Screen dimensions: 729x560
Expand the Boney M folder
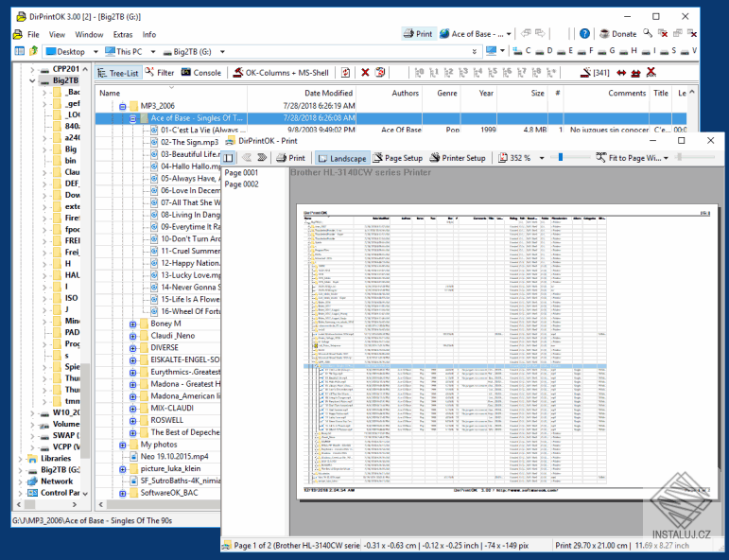133,324
